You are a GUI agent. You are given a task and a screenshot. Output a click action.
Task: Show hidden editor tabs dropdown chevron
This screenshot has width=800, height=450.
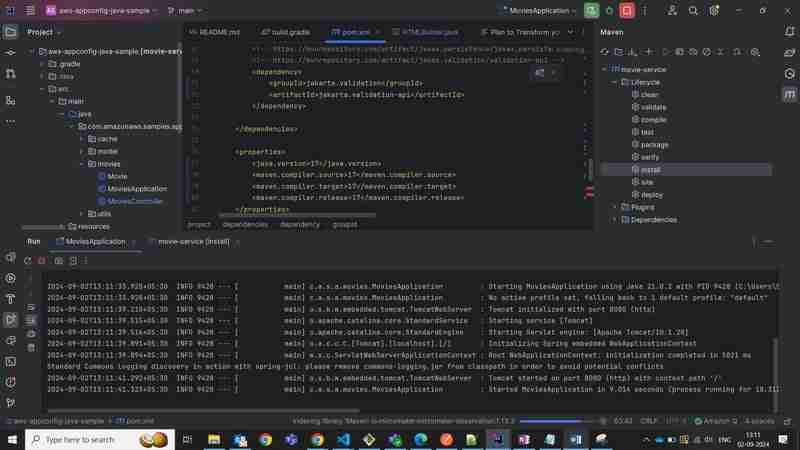point(570,32)
